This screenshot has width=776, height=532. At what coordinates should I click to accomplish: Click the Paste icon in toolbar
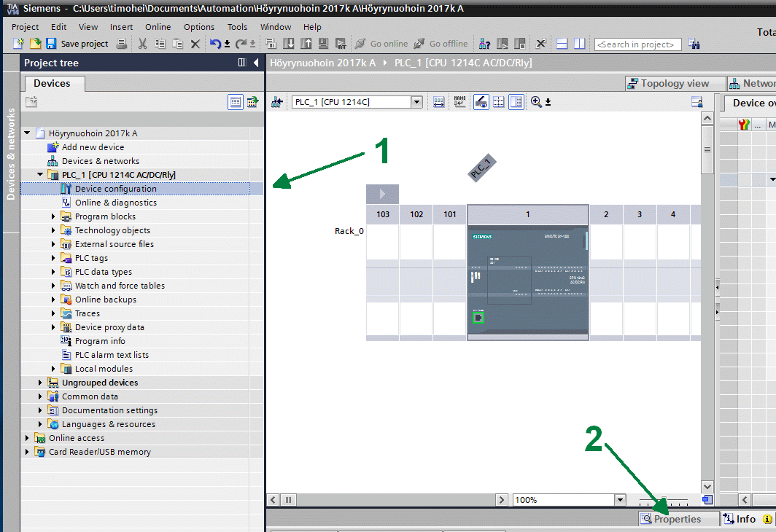click(x=178, y=44)
